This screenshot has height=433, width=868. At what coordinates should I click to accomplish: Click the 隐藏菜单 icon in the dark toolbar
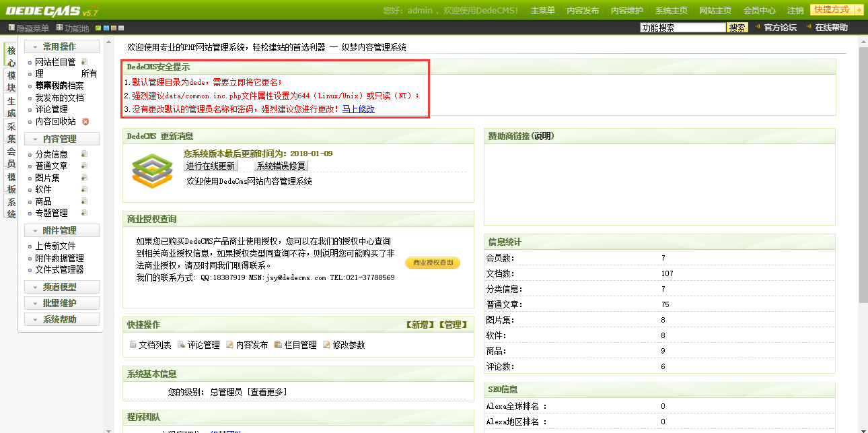[11, 28]
